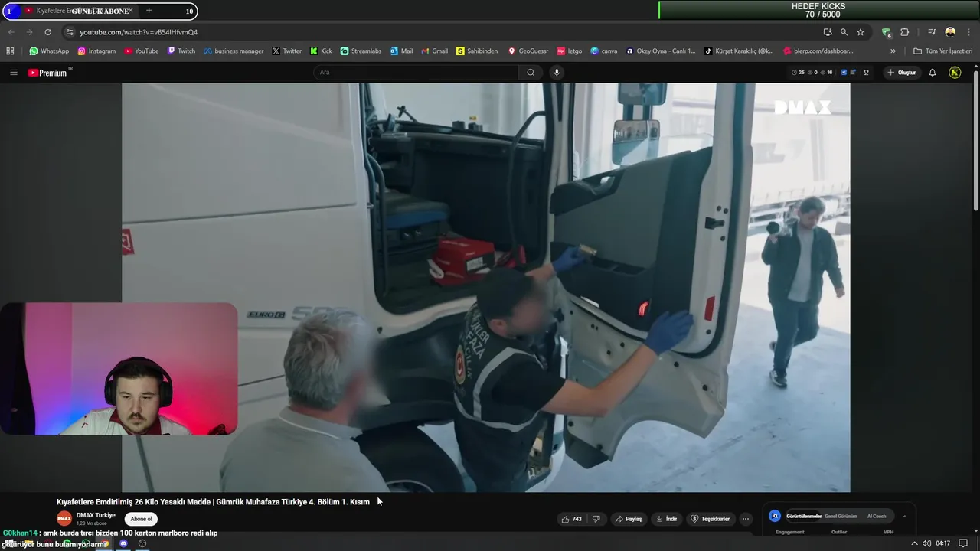This screenshot has height=551, width=980.
Task: Open the Tüm Yer İşaretleri folder
Action: 942,51
